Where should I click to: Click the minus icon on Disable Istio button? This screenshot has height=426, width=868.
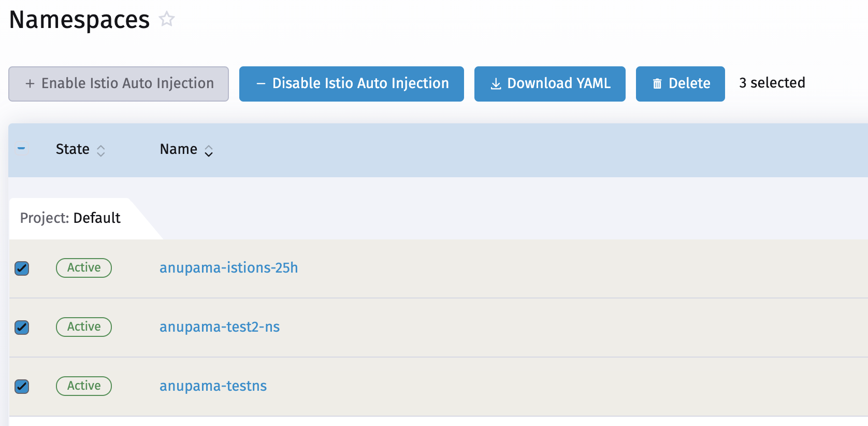coord(261,83)
